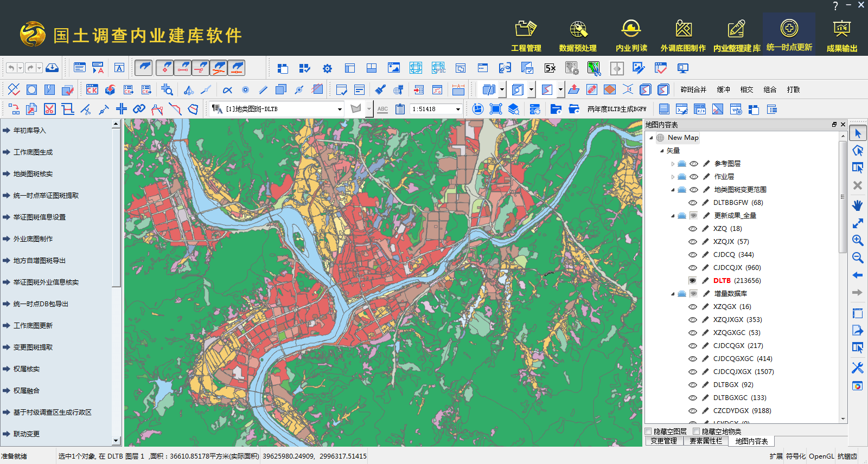Click the 两年度DLTB生成BGFW button
Image resolution: width=868 pixels, height=464 pixels.
617,109
